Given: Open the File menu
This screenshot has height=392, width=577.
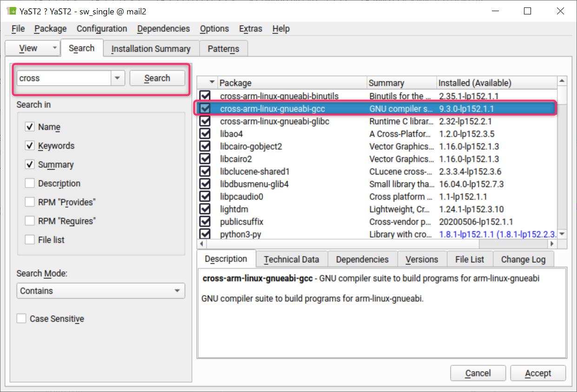Looking at the screenshot, I should [x=18, y=29].
